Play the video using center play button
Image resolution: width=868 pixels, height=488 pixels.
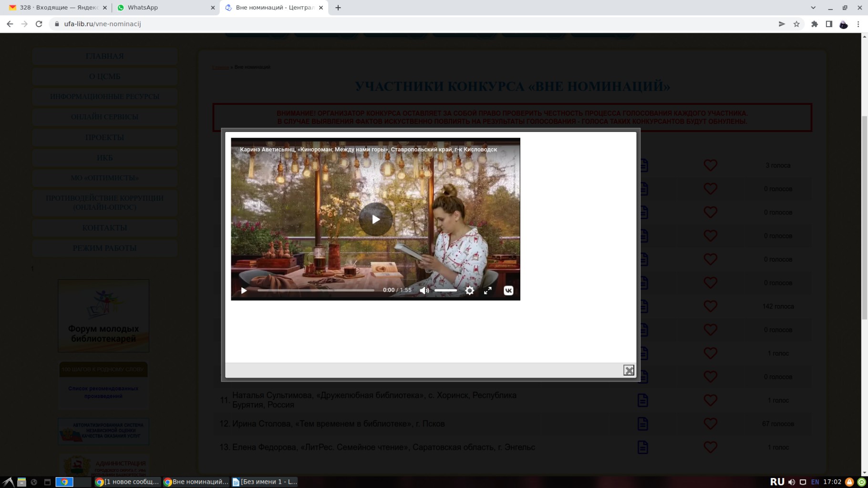tap(375, 219)
